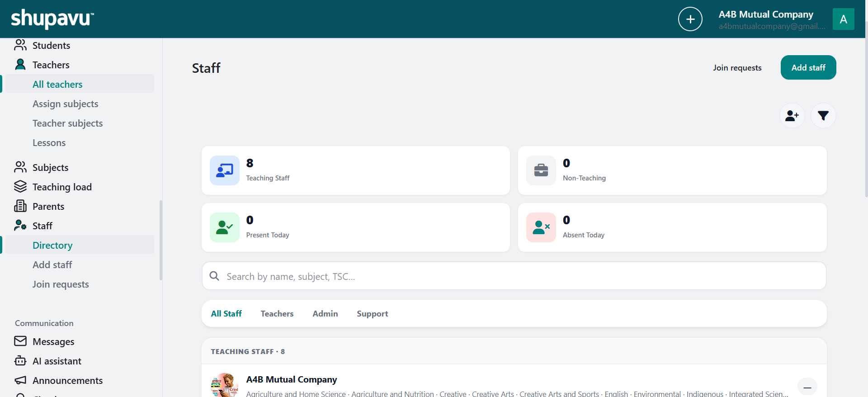Switch to the Admin tab
Screen dimensions: 868x397
[x=325, y=313]
